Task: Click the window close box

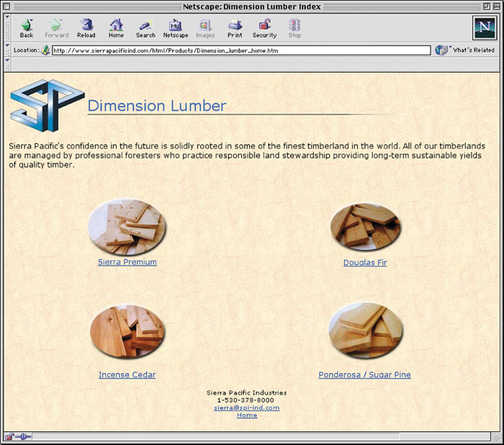Action: coord(6,6)
